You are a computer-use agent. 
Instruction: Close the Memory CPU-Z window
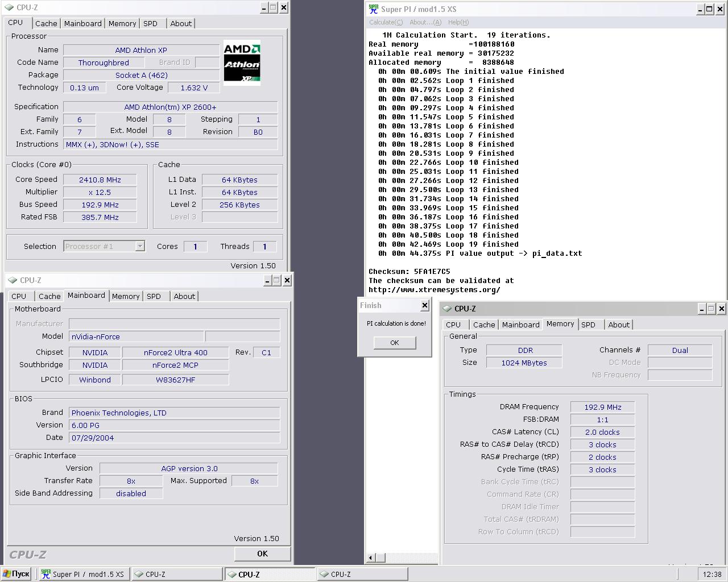(722, 309)
